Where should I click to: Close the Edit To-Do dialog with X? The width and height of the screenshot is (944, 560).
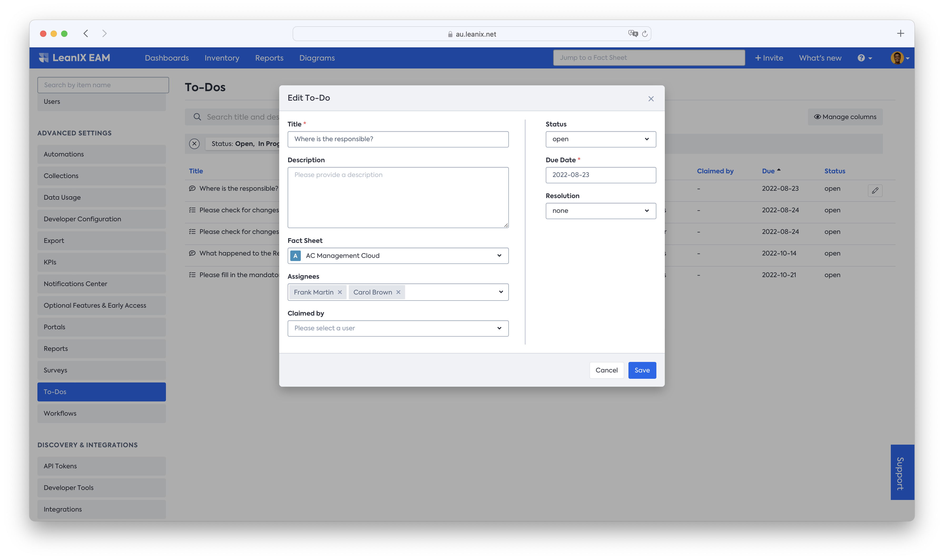point(651,99)
